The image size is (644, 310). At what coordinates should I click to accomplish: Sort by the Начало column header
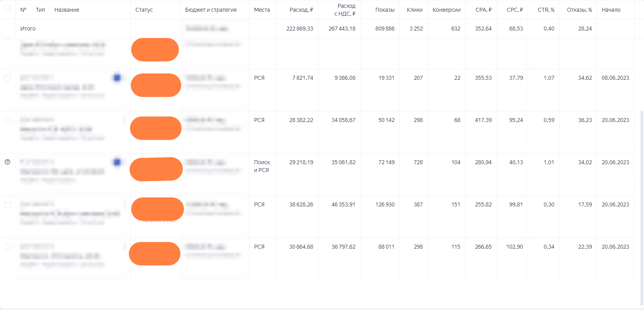click(611, 10)
